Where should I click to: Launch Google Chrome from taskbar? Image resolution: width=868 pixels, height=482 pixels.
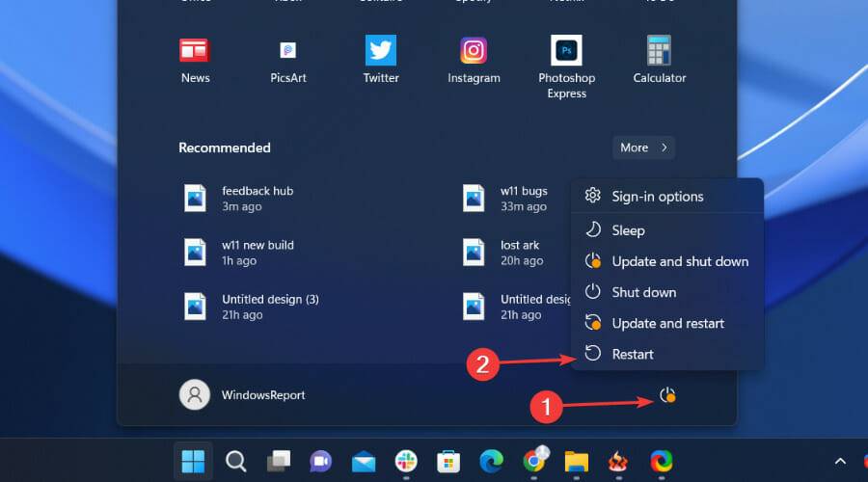[x=533, y=461]
